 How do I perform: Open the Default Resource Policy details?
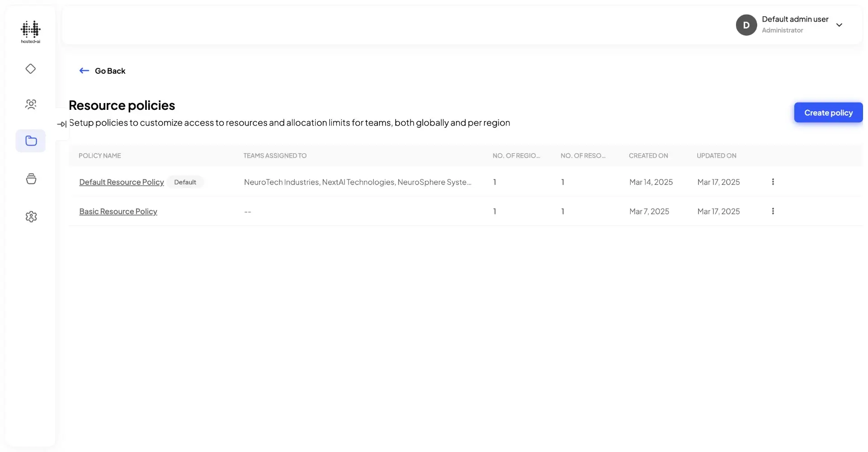coord(121,182)
